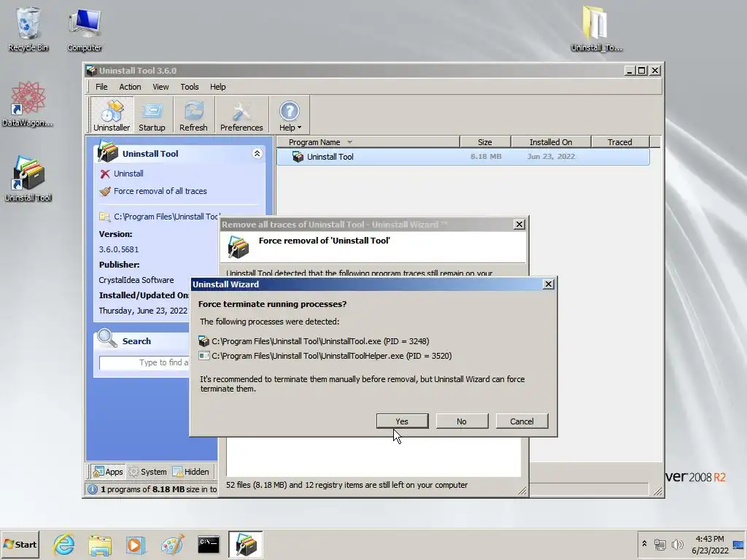Click the Uninstall Tool program list icon
The image size is (747, 560).
(x=298, y=157)
